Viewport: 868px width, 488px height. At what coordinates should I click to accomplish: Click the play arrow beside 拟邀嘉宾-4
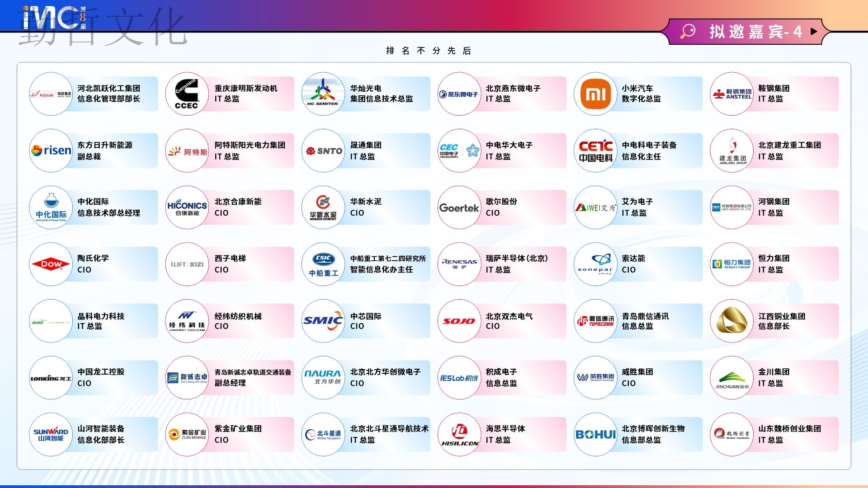(814, 32)
